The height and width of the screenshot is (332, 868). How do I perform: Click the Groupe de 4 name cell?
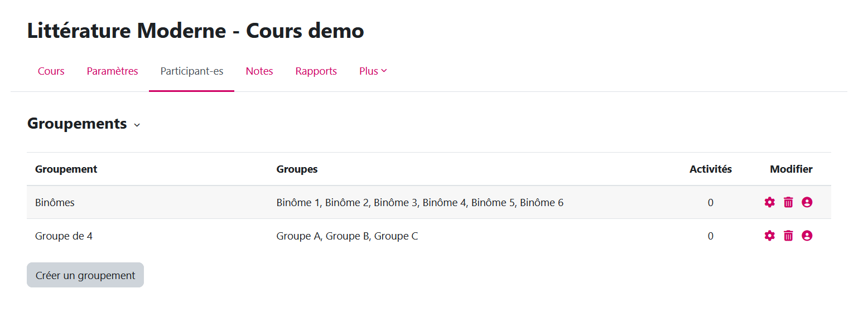pos(64,236)
